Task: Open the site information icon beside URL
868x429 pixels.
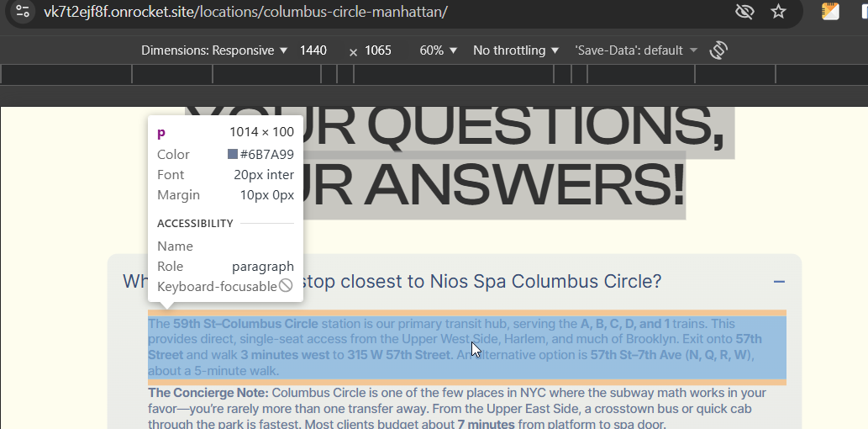Action: pos(22,11)
